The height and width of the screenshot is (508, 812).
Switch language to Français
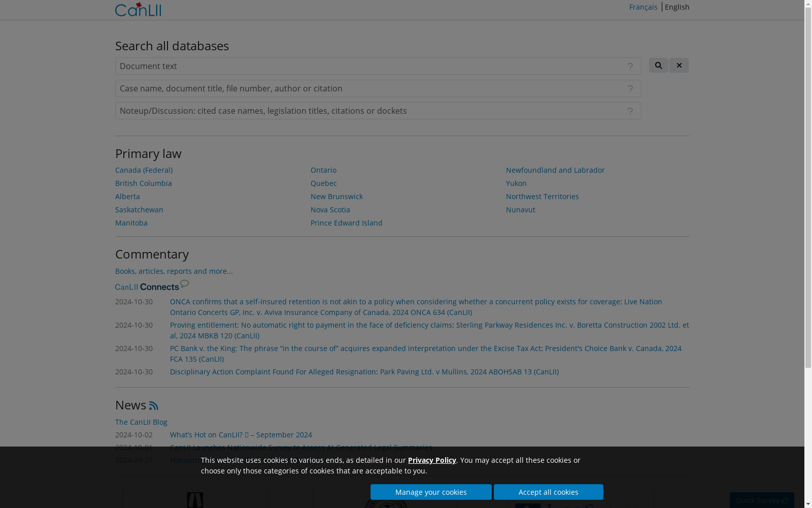(643, 7)
